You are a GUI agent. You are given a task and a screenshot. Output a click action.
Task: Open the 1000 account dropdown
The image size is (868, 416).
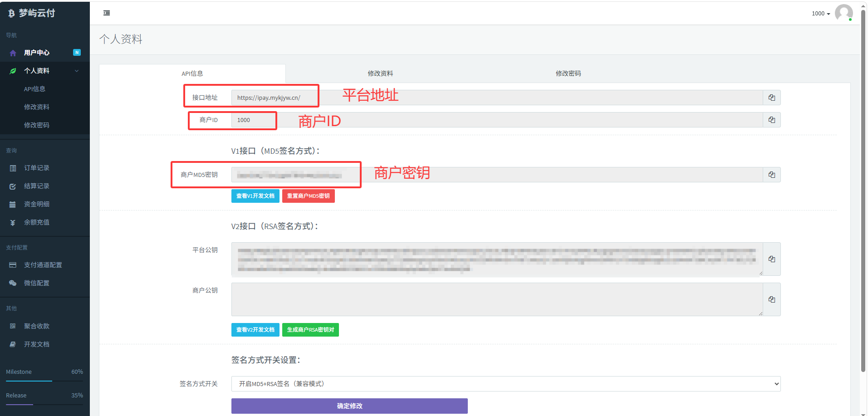click(821, 14)
